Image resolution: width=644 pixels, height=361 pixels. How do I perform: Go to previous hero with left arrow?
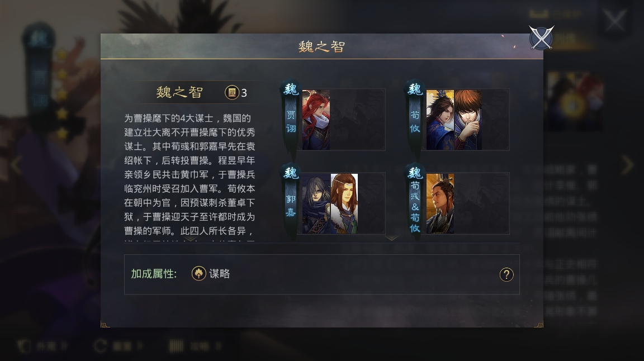tap(16, 165)
